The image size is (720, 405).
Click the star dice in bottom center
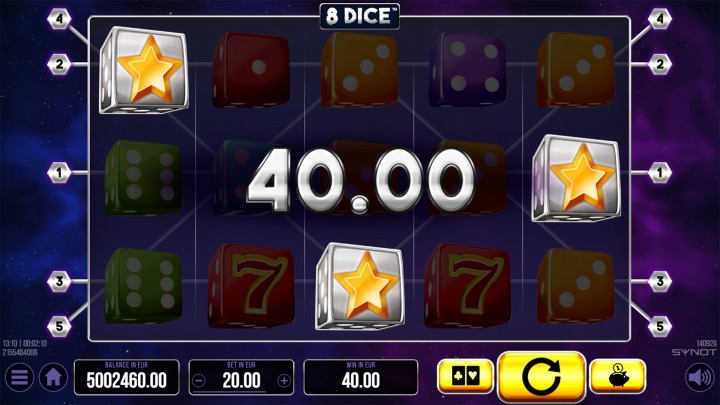point(360,286)
